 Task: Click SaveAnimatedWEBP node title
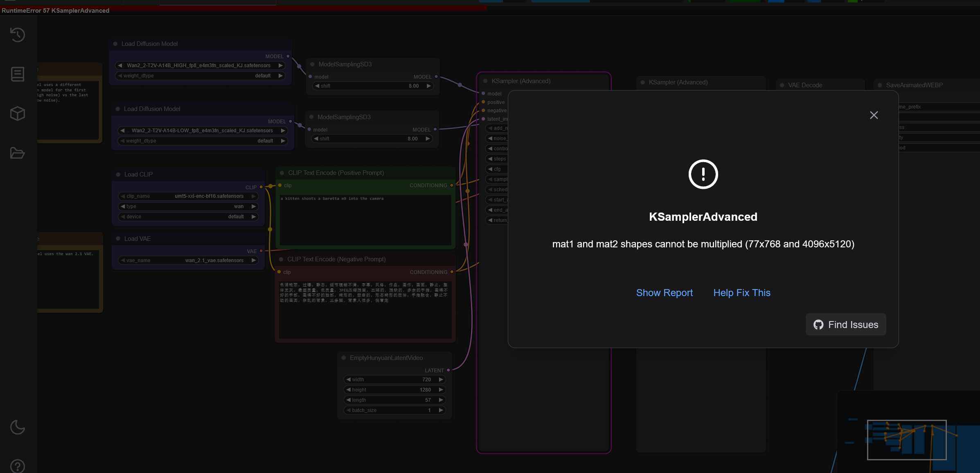[914, 85]
